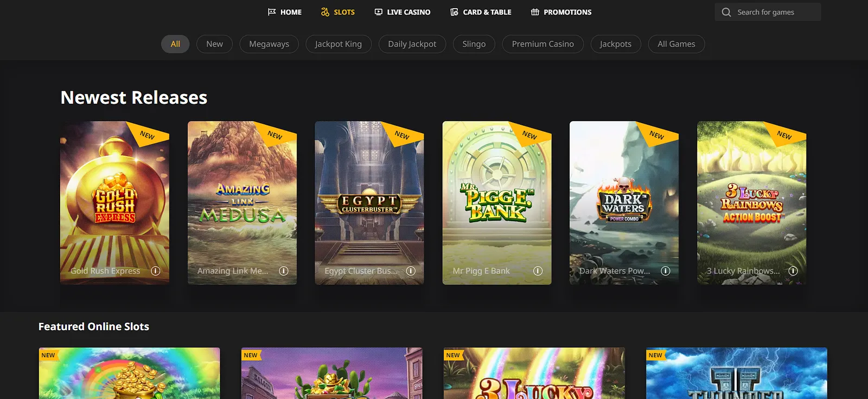
Task: Select the Premium Casino filter
Action: coord(542,44)
